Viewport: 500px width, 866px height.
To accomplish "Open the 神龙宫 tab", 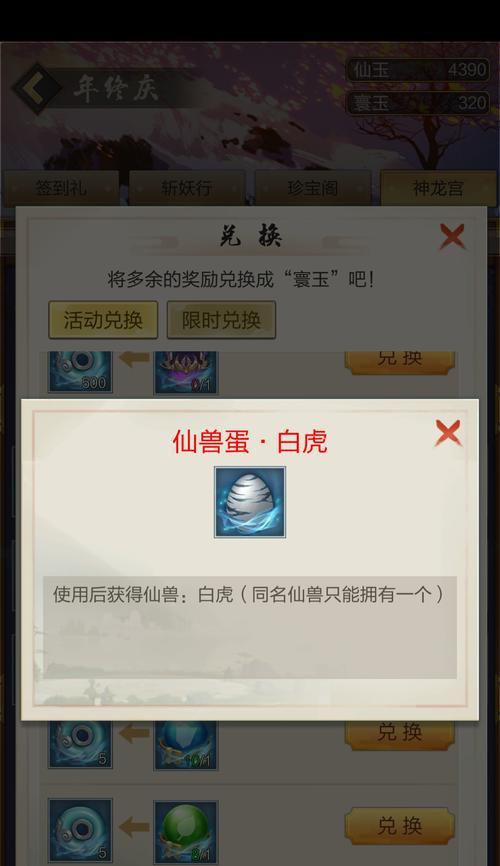I will 438,188.
